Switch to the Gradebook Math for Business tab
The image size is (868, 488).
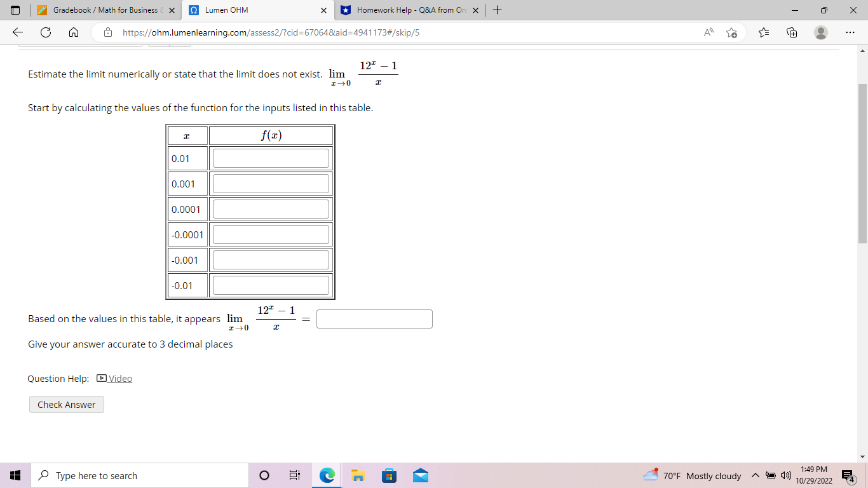point(102,10)
